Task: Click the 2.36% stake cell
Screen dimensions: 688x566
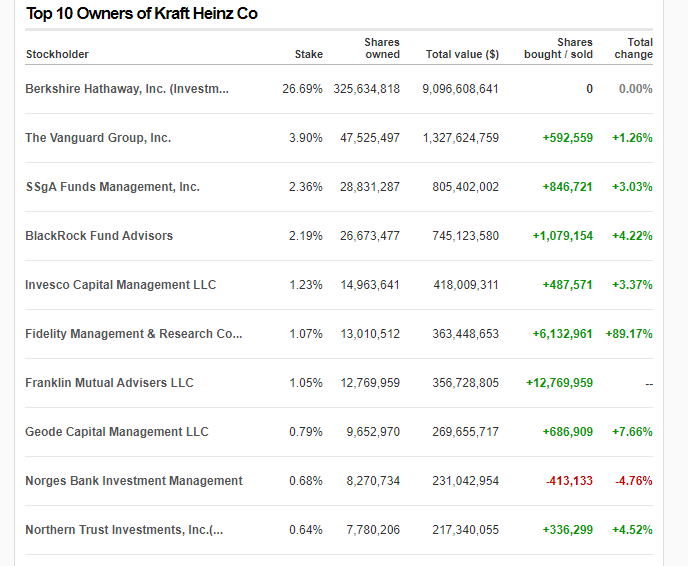Action: (306, 187)
